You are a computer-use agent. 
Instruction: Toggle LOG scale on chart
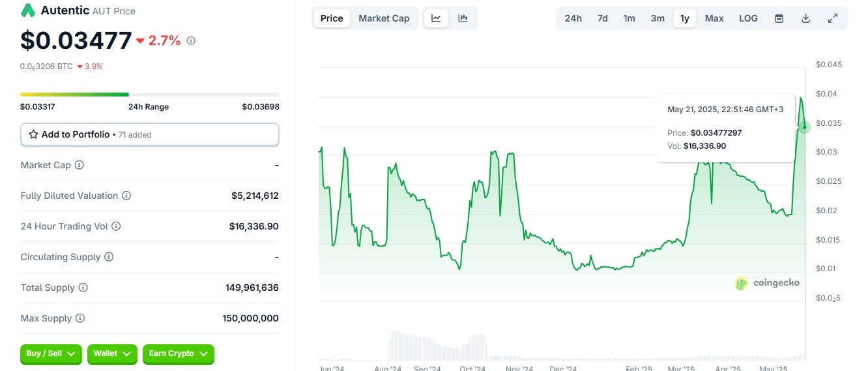748,18
